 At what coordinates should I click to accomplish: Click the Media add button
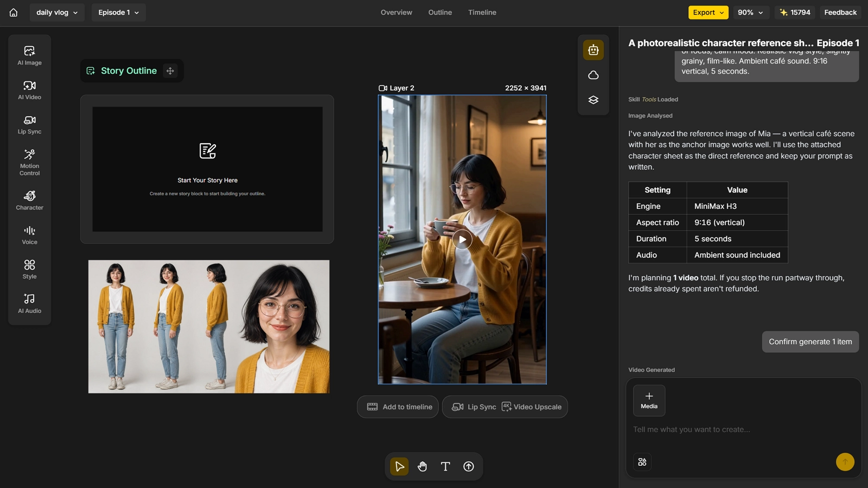click(x=649, y=400)
